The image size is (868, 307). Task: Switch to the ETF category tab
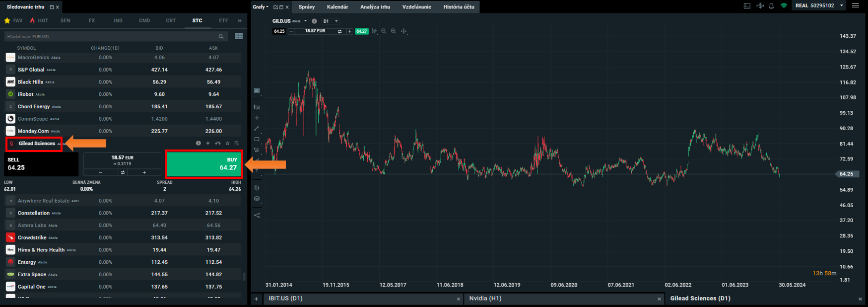tap(223, 21)
